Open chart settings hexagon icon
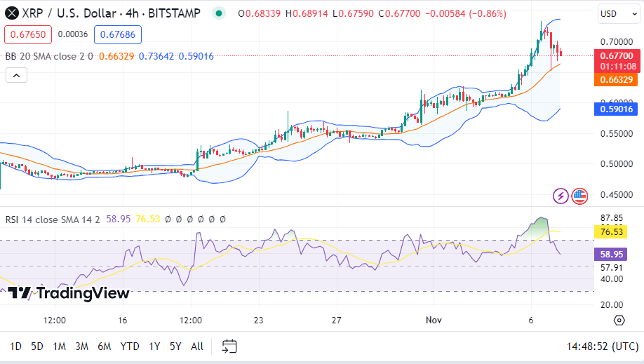 coord(619,320)
